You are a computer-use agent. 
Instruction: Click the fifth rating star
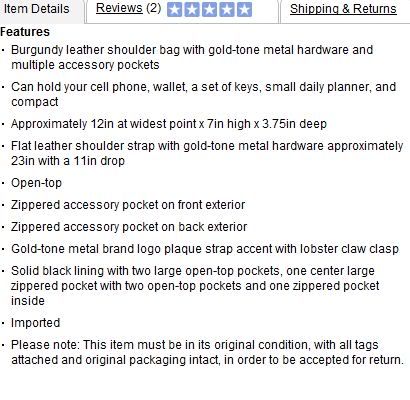[x=244, y=10]
